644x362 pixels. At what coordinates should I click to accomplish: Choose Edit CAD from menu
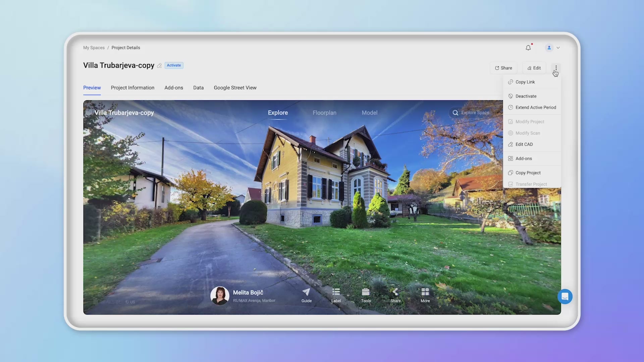[x=524, y=144]
